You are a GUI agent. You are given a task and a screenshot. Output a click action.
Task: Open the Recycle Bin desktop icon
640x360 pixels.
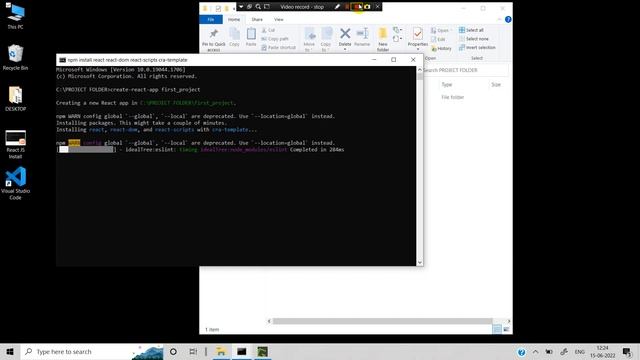(x=15, y=58)
